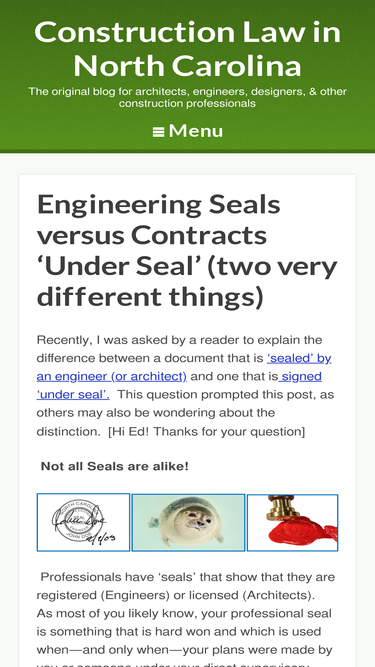Viewport: 375px width, 667px height.
Task: Click the blog tagline under site title
Action: 188,97
